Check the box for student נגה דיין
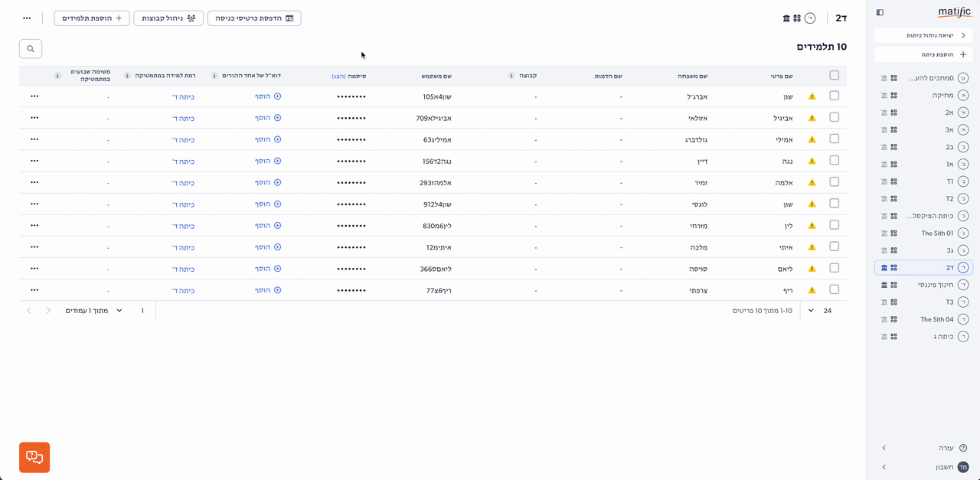Image resolution: width=980 pixels, height=480 pixels. pos(835,160)
